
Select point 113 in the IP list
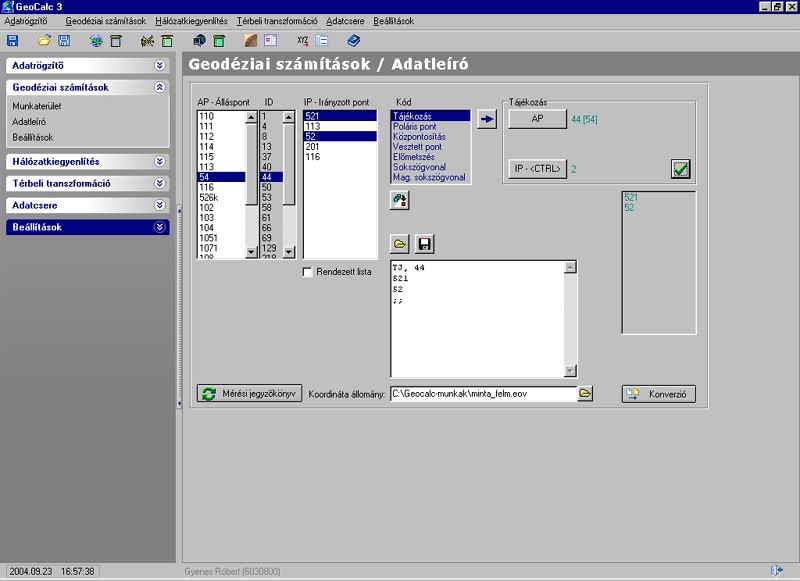click(340, 127)
